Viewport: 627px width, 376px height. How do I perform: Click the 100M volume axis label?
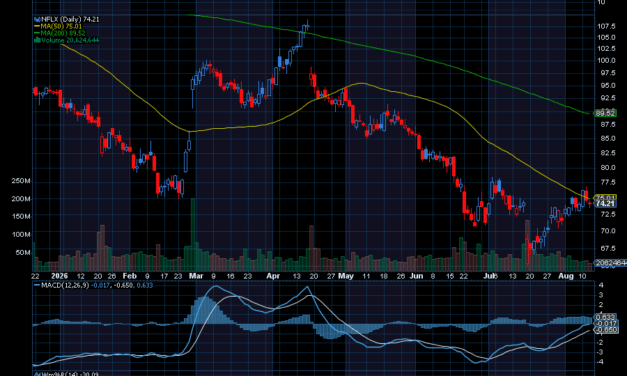pos(21,234)
